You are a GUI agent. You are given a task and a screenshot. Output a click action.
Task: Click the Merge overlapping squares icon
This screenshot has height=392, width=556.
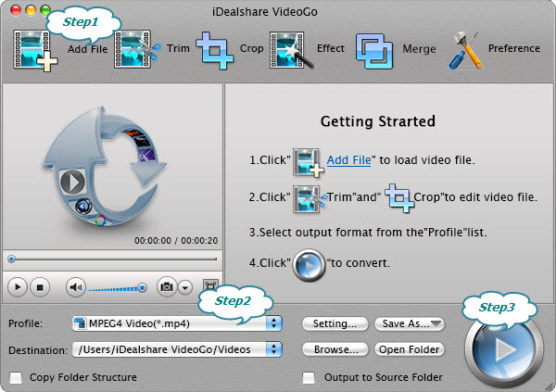coord(374,51)
